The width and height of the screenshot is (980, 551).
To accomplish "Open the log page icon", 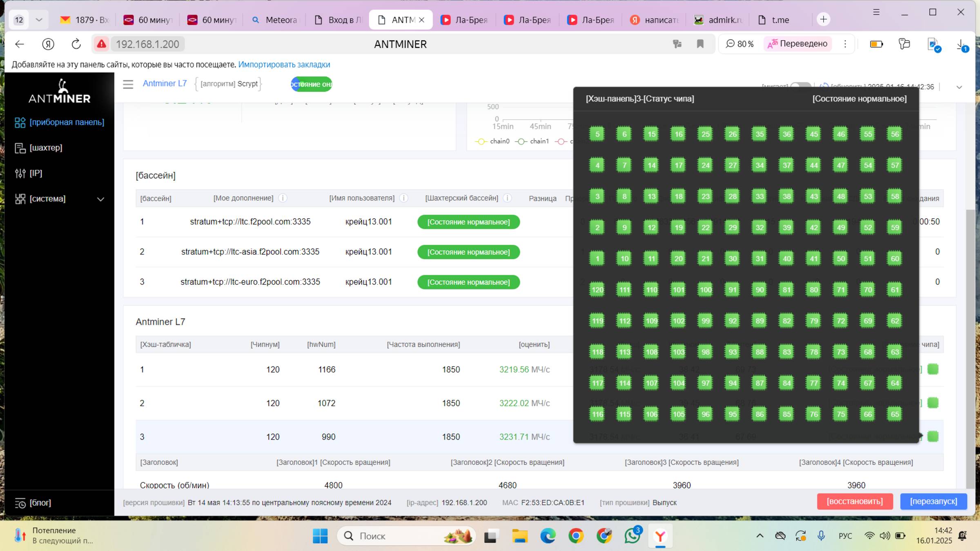I will pos(20,503).
